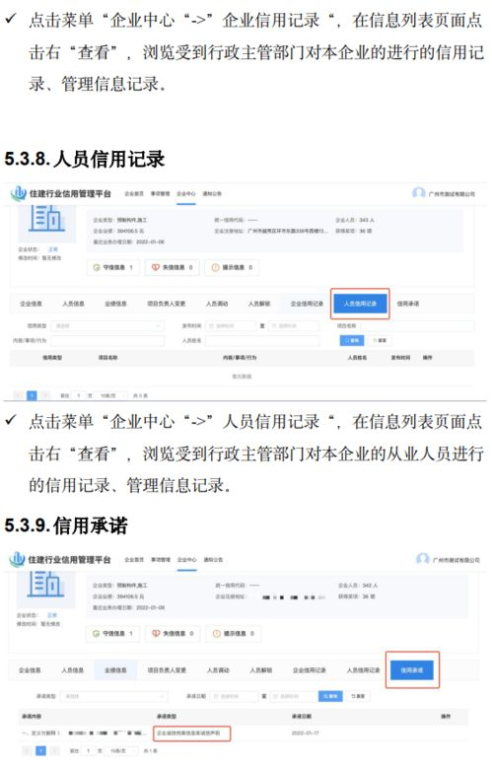492x768 pixels.
Task: Focus 承诺日期 start date field in 5.3.9 screenshot
Action: click(234, 696)
